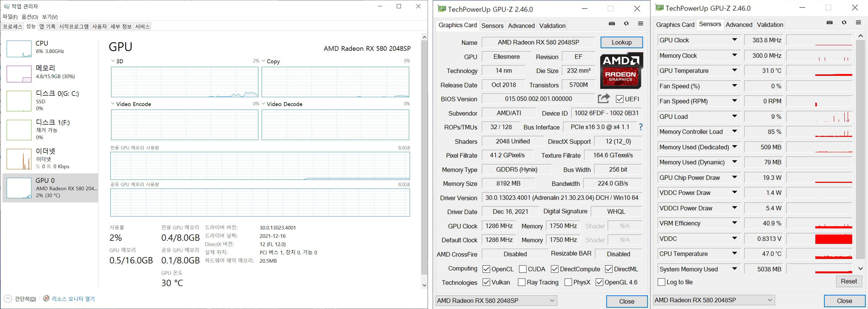Click the Task Manager vertical scrollbar thumb
This screenshot has width=868, height=309.
pyautogui.click(x=424, y=157)
